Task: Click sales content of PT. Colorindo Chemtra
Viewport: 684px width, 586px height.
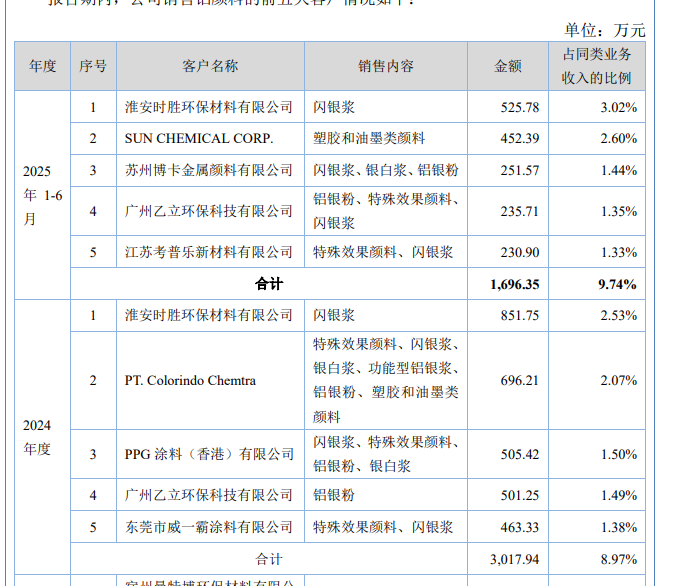Action: [x=386, y=380]
